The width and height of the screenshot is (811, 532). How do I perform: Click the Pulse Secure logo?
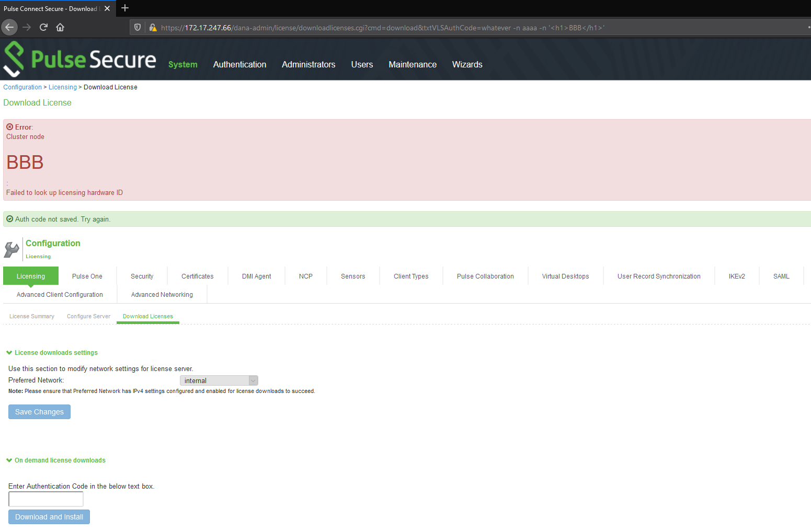click(79, 59)
